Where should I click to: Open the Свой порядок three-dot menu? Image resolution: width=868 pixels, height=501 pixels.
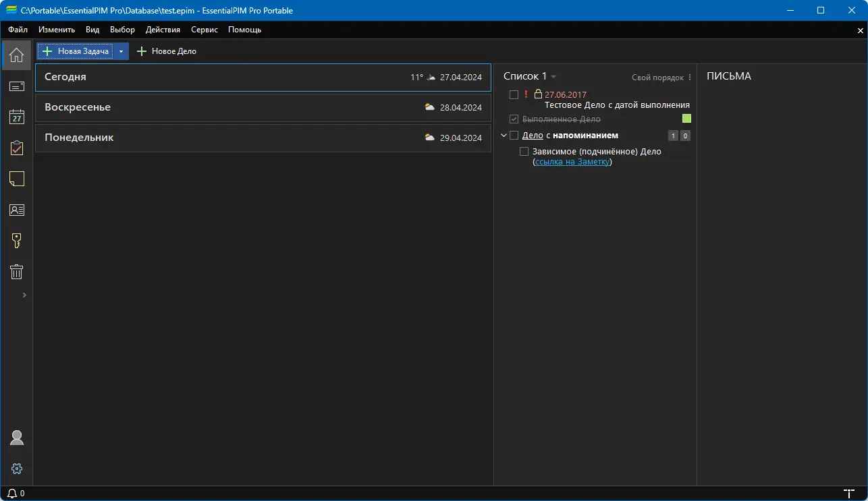point(690,78)
